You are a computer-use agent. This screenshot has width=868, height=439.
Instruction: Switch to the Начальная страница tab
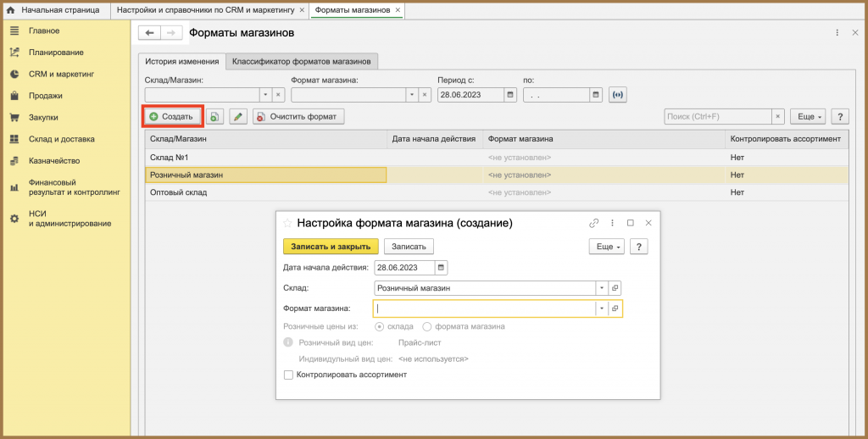coord(54,10)
